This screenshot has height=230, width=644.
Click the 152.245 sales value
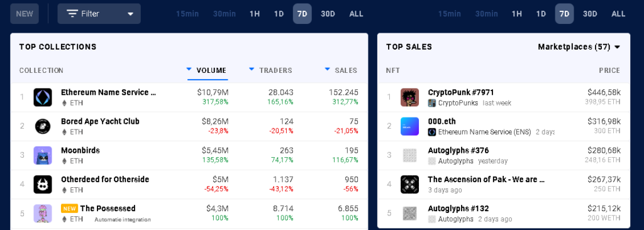(x=343, y=92)
